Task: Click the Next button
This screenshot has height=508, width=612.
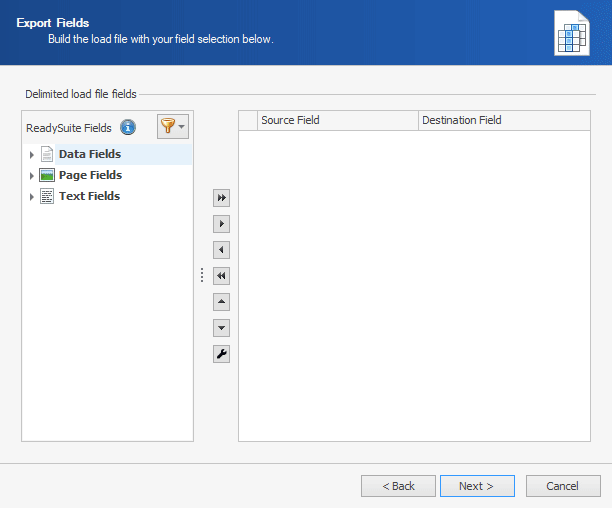Action: (477, 486)
